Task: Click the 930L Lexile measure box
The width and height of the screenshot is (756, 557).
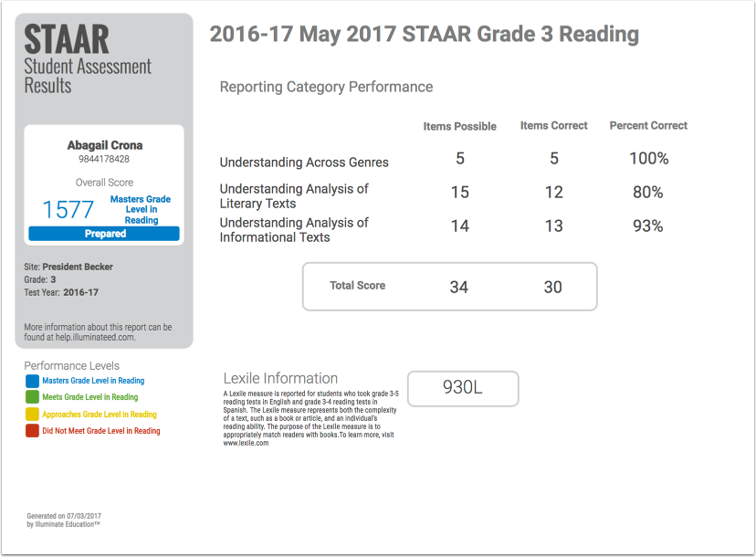Action: coord(463,389)
